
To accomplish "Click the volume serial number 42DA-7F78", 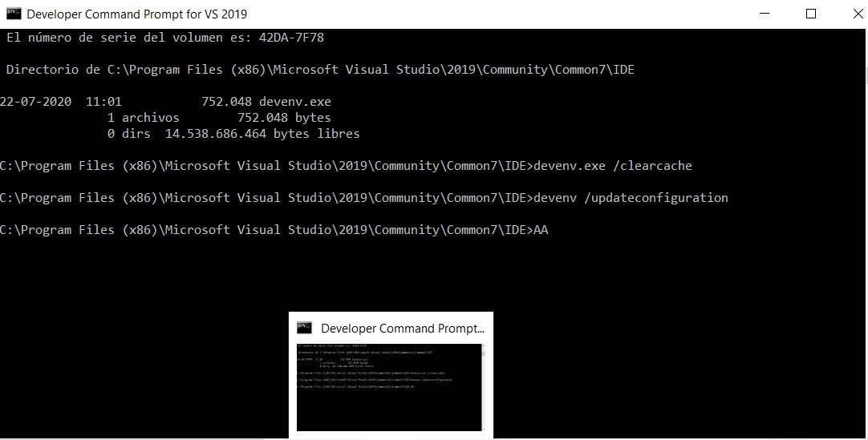I will tap(291, 38).
